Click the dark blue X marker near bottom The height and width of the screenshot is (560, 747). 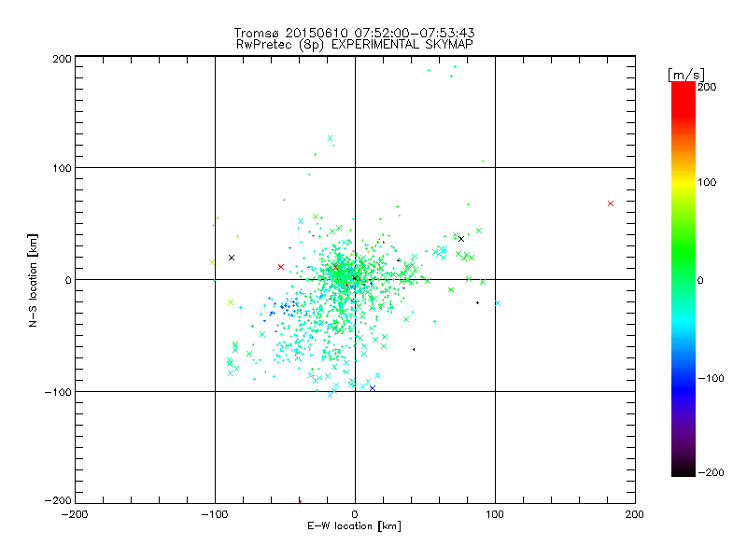pos(373,388)
